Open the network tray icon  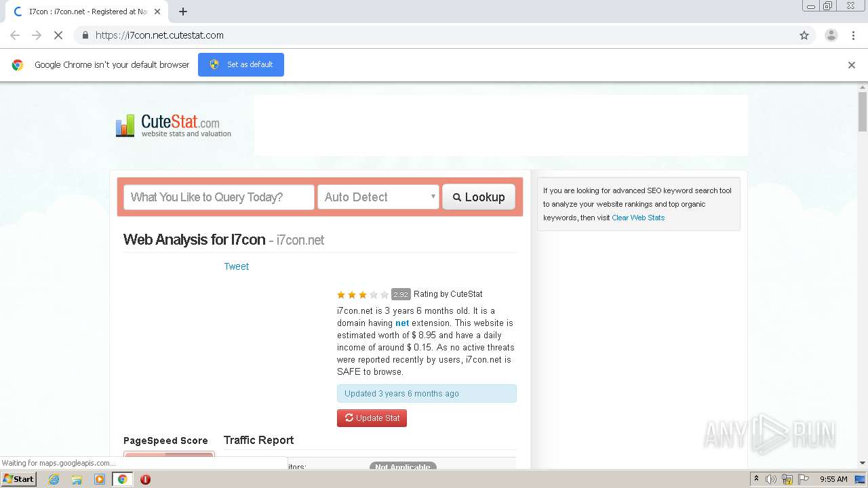click(787, 479)
